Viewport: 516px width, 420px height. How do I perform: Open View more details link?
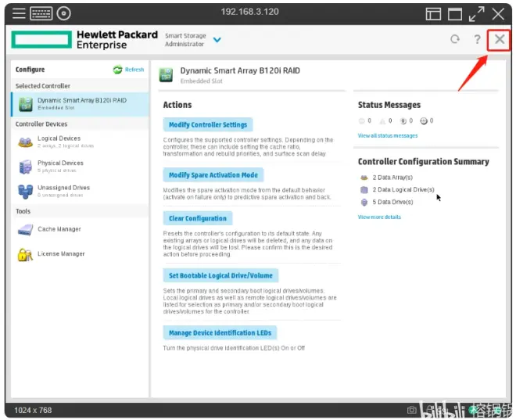click(x=379, y=217)
